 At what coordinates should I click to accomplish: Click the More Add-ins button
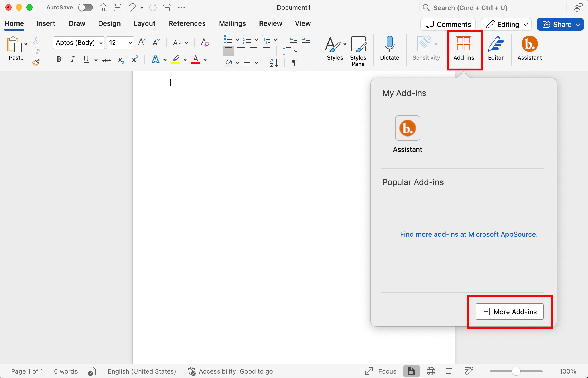[x=509, y=312]
